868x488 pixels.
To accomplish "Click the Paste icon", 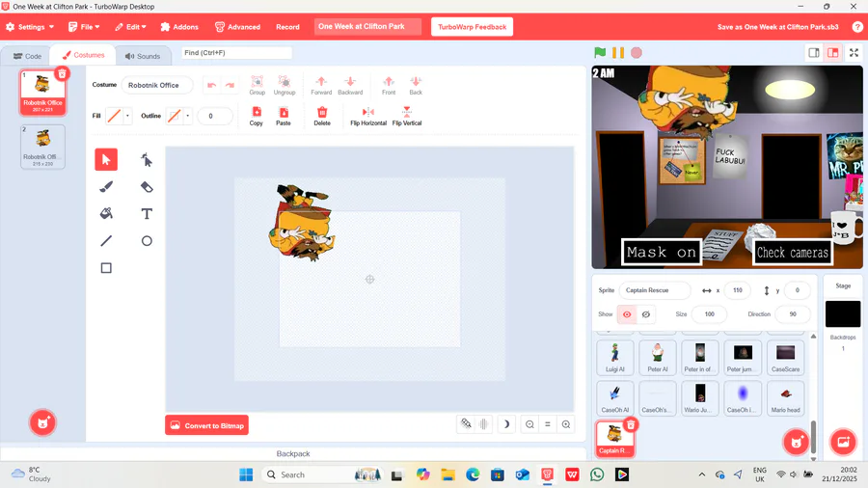I will tap(284, 112).
